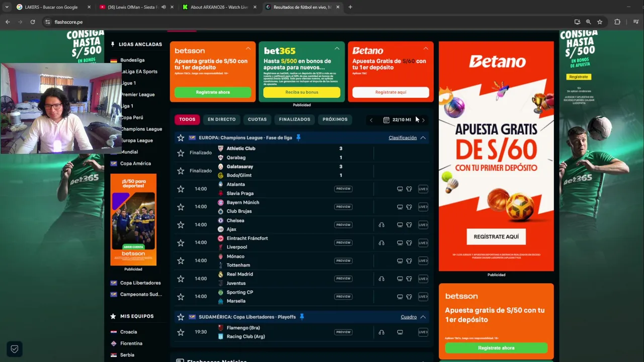Open Cuadro link for Copa Libertadores
The width and height of the screenshot is (644, 362).
point(409,317)
